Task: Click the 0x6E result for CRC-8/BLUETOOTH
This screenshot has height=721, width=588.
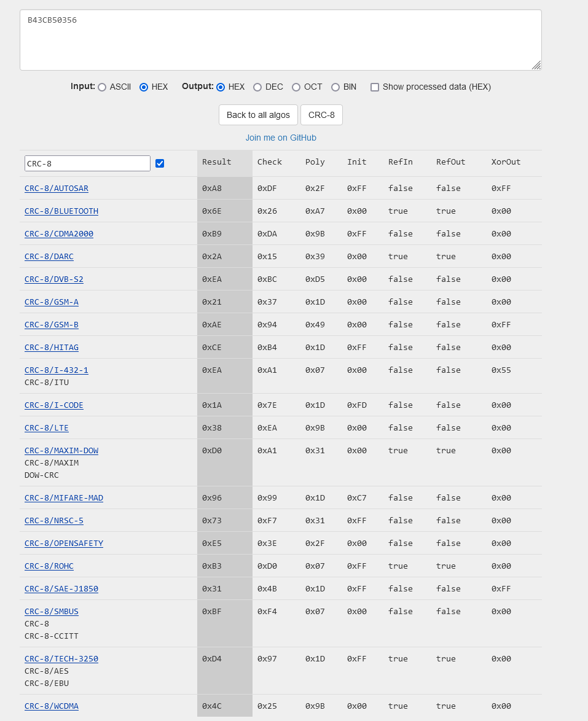Action: click(212, 211)
